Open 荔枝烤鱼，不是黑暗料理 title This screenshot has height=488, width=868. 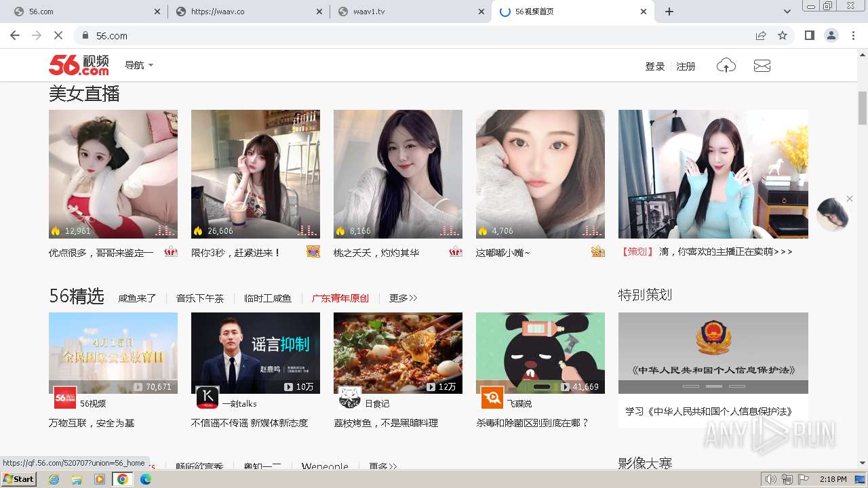(386, 423)
